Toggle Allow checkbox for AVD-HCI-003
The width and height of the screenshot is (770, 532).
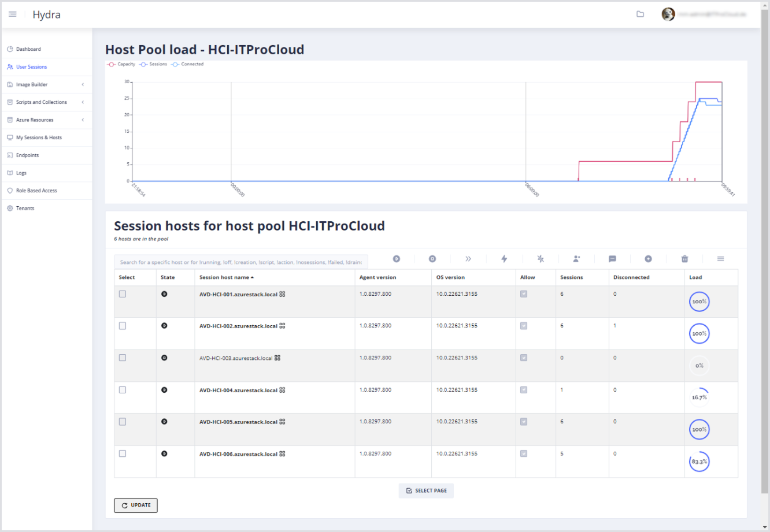[524, 358]
